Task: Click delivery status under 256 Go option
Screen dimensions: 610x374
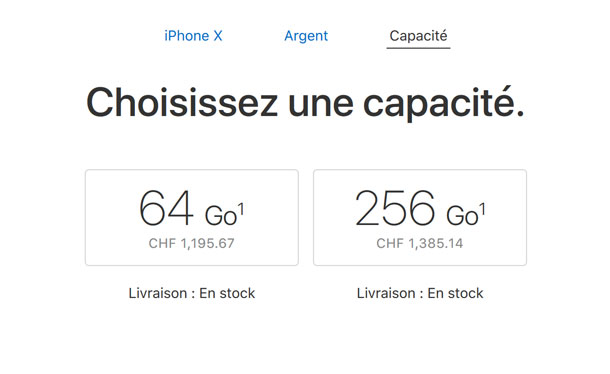Action: [420, 293]
